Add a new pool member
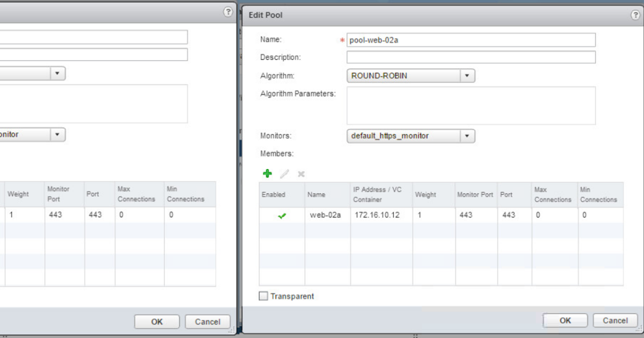 [267, 173]
